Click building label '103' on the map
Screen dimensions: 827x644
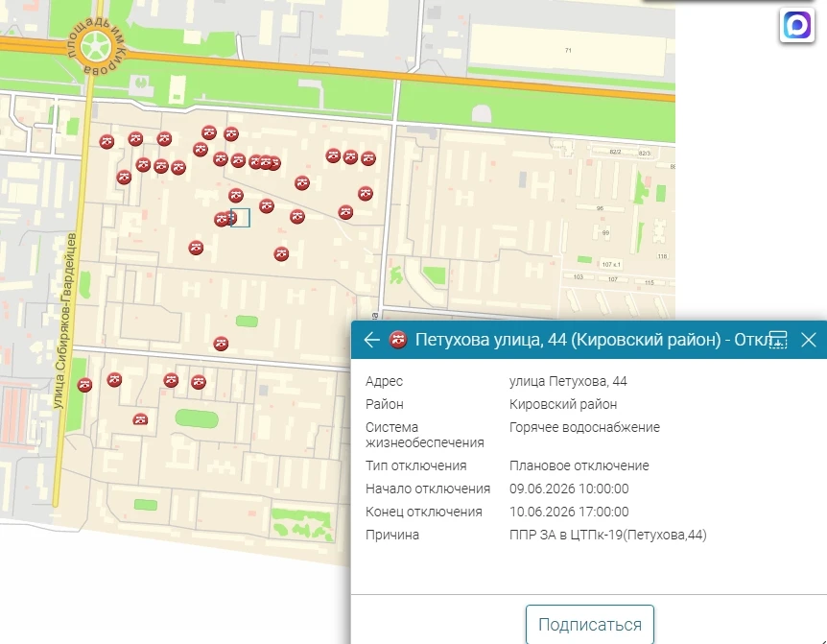tap(579, 277)
